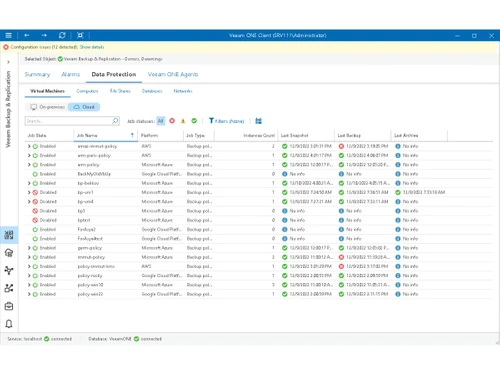Click green archive status icon in bp-vm1 row

398,193
